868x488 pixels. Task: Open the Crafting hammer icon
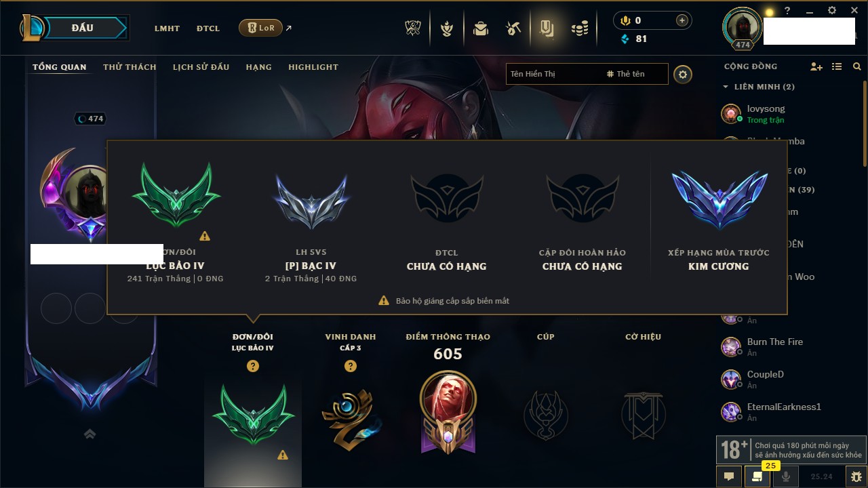tap(513, 28)
